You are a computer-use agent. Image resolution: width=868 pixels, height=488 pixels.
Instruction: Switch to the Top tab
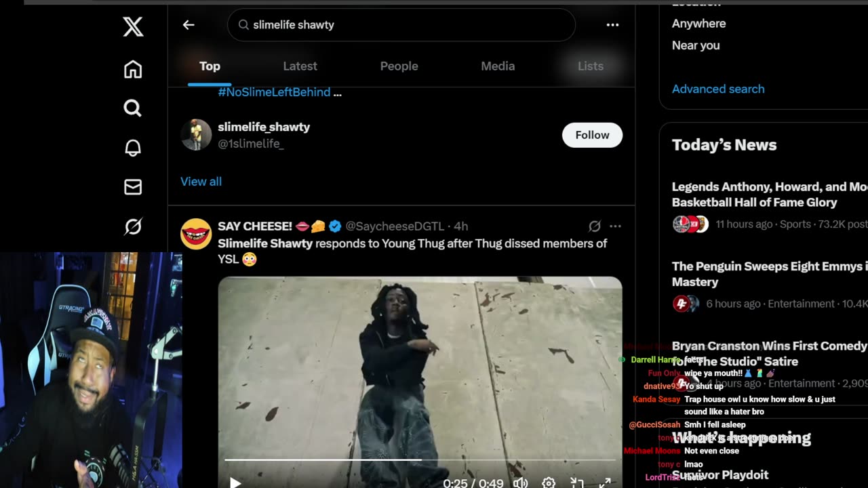coord(210,66)
